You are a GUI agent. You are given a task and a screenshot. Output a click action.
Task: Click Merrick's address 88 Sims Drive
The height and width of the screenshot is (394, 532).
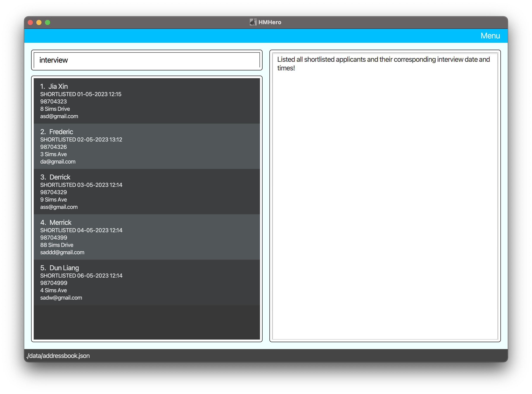57,245
